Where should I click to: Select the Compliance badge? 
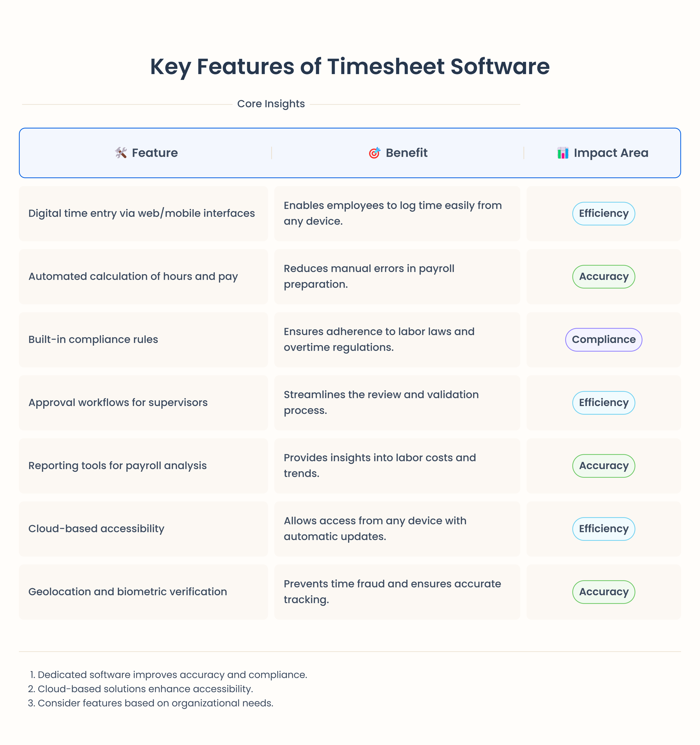pos(603,340)
